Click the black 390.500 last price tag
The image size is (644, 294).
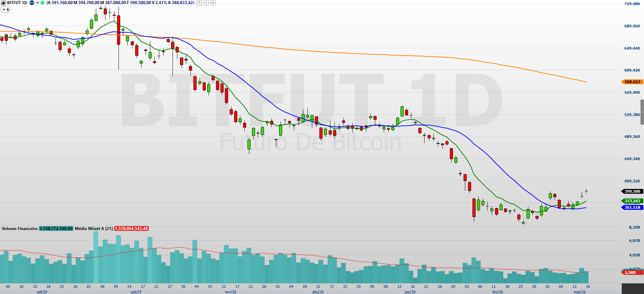pos(632,191)
